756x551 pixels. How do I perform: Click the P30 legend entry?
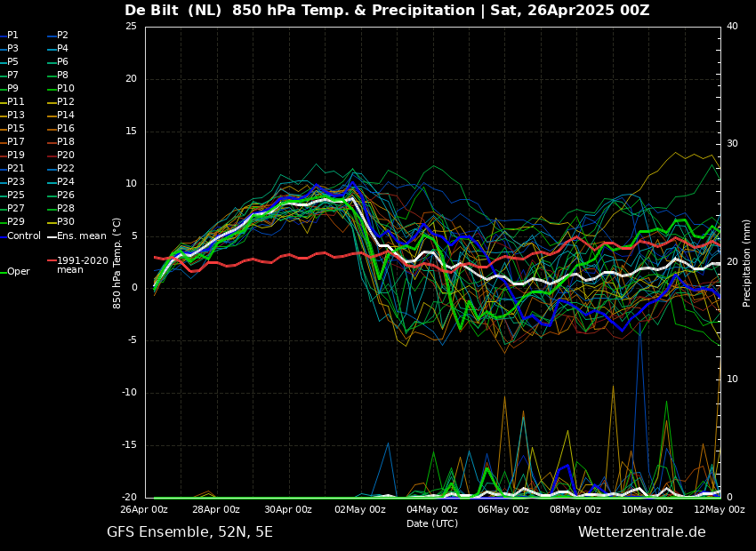click(x=60, y=221)
